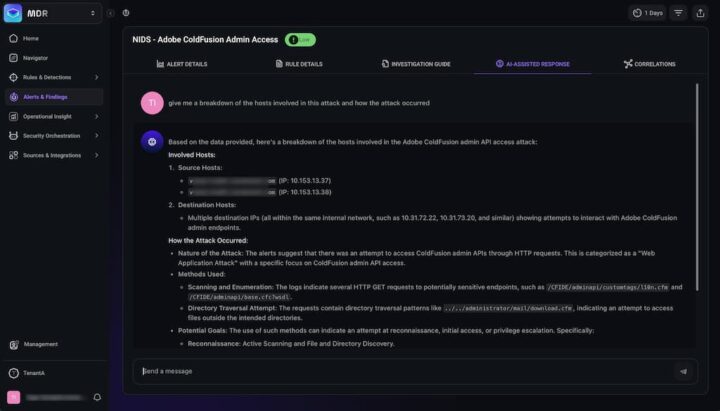Click the notification bell icon
Image resolution: width=720 pixels, height=411 pixels.
tap(97, 397)
